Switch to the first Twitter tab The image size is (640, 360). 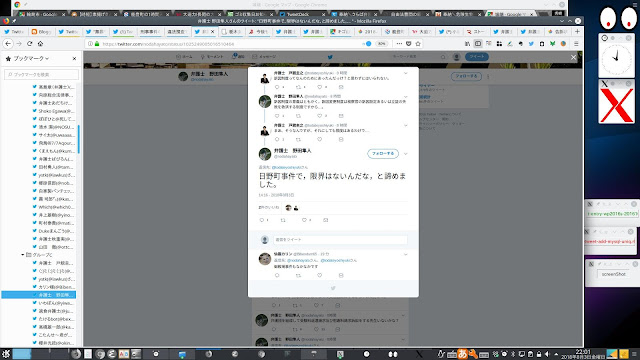point(14,31)
